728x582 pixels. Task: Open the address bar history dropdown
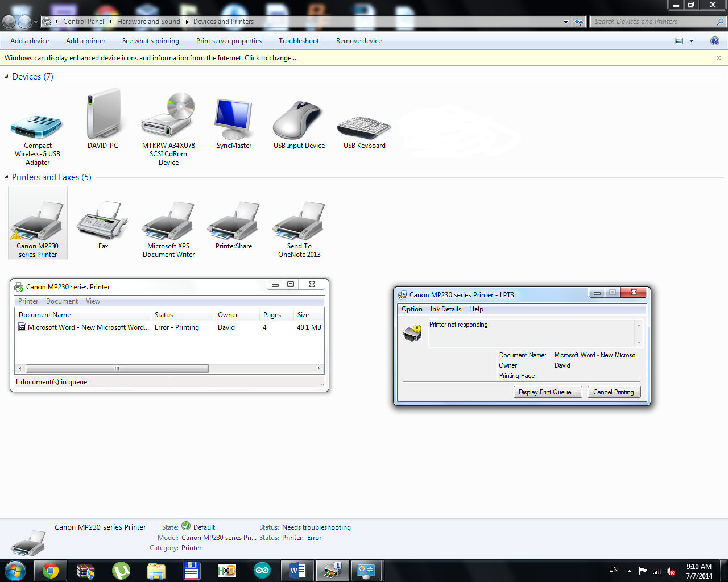pos(566,22)
